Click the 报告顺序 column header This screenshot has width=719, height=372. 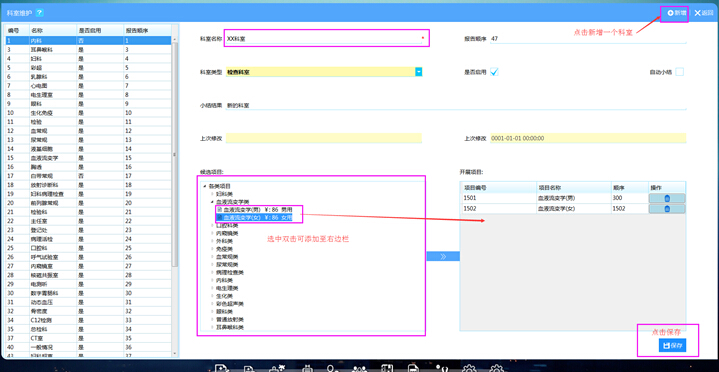148,30
